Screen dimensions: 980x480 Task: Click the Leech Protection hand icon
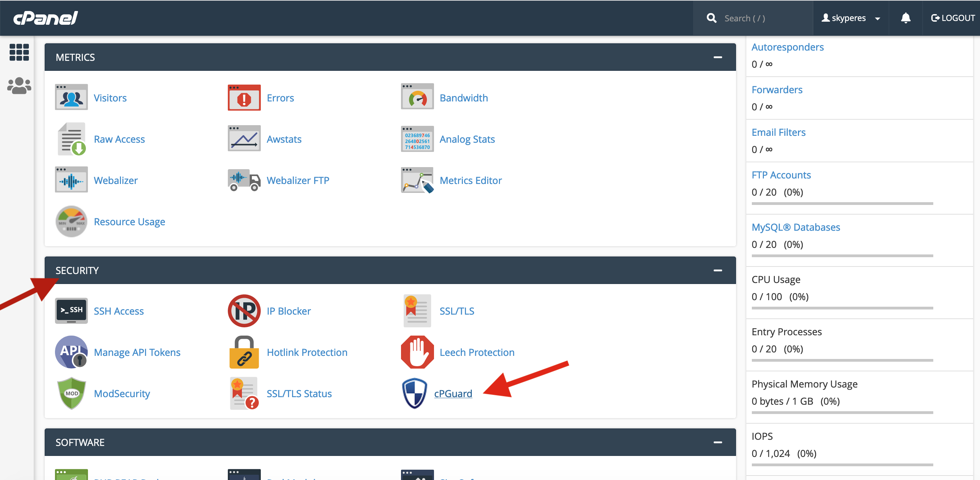[417, 352]
